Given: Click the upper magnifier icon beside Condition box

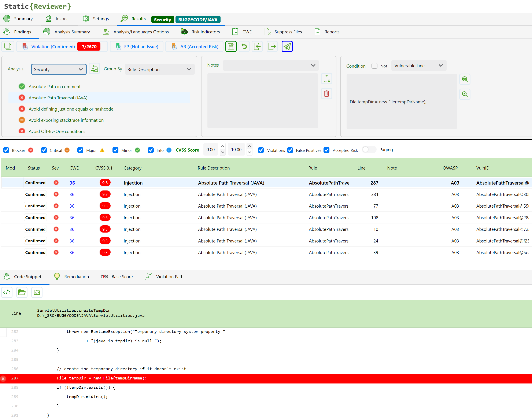Looking at the screenshot, I should (x=465, y=79).
